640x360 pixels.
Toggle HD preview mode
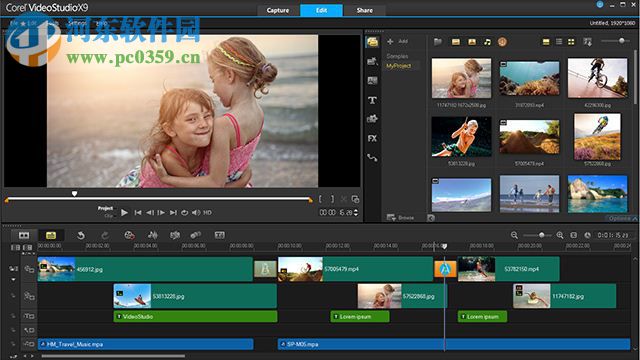[x=207, y=213]
